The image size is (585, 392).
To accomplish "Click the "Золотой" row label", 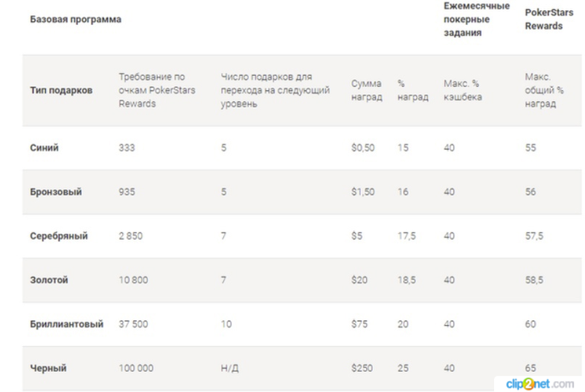I will [49, 280].
